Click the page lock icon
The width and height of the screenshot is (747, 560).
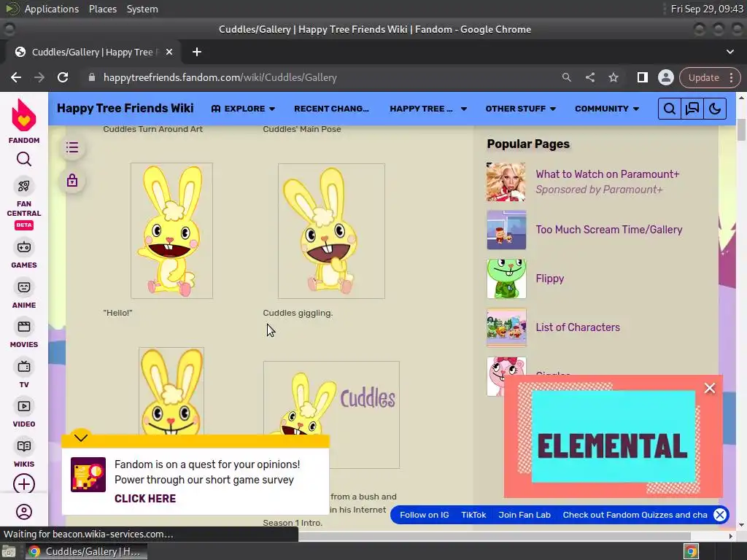[72, 180]
